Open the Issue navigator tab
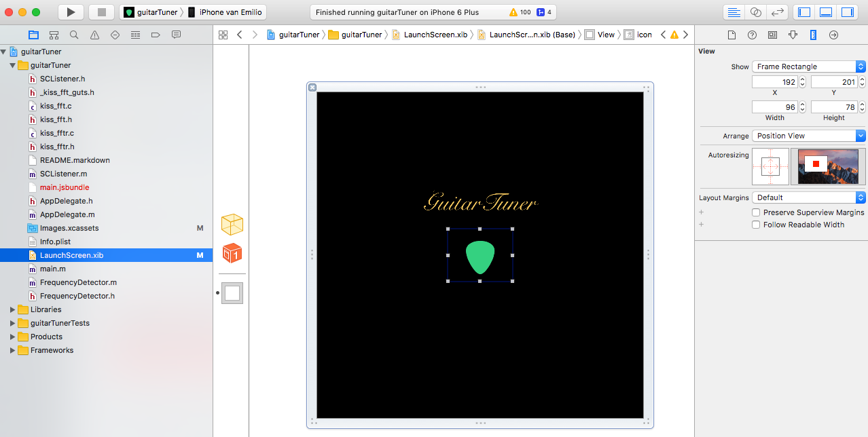Image resolution: width=868 pixels, height=437 pixels. (x=94, y=35)
